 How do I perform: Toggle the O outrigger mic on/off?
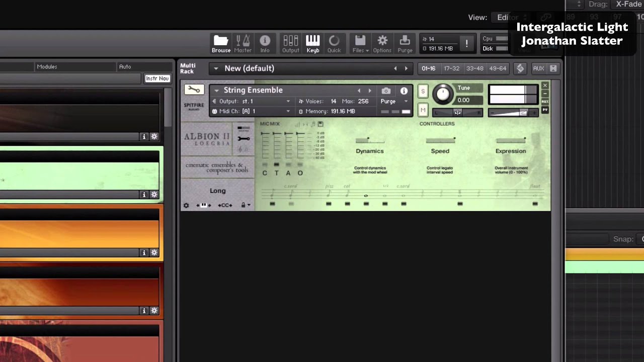coord(300,164)
